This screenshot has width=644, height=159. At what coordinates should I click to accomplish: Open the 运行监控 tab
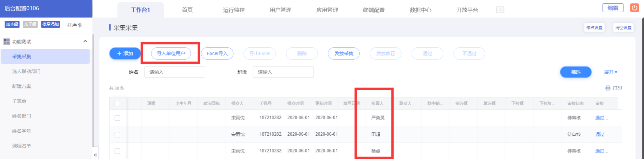click(234, 10)
